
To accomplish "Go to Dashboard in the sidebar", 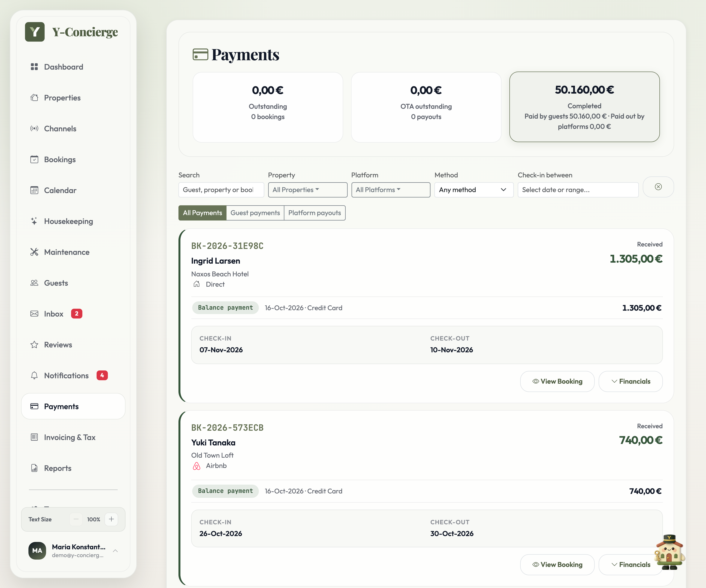I will [73, 67].
